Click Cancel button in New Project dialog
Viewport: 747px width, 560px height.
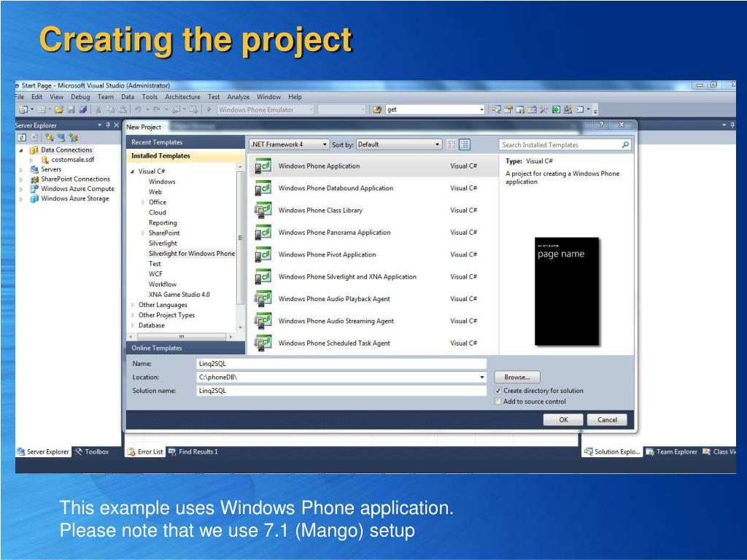pyautogui.click(x=607, y=420)
